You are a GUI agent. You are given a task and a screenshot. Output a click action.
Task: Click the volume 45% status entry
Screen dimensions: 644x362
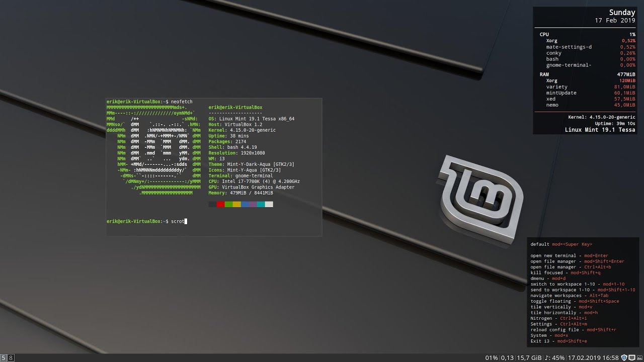point(555,358)
